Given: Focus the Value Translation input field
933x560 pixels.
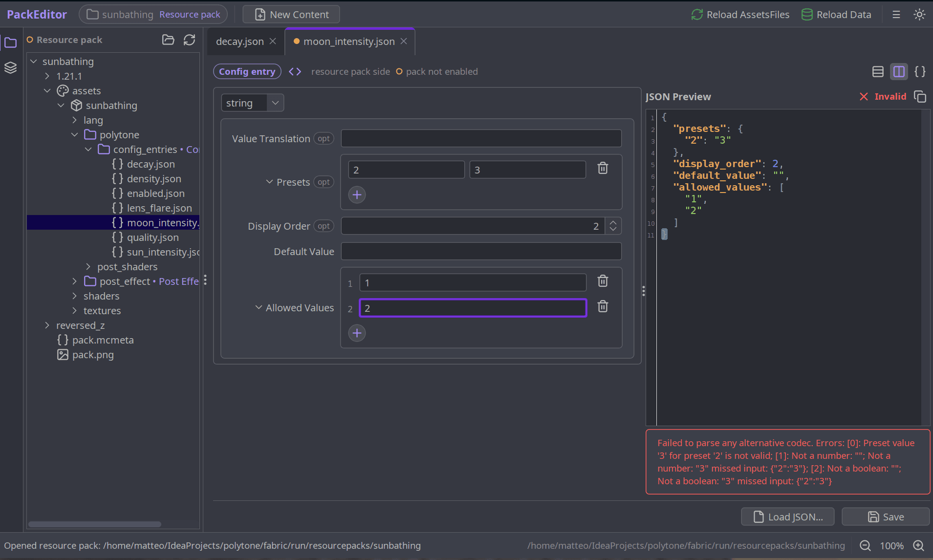Looking at the screenshot, I should pos(481,138).
